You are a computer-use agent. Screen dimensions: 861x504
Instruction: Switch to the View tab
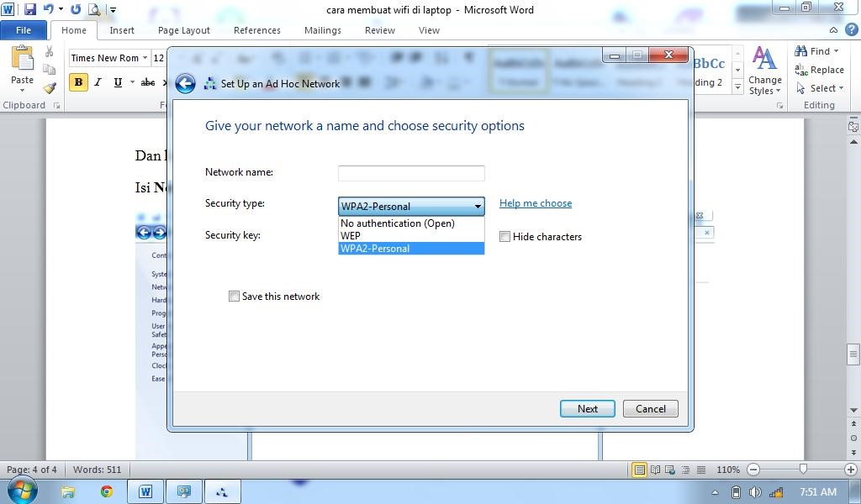(x=429, y=30)
